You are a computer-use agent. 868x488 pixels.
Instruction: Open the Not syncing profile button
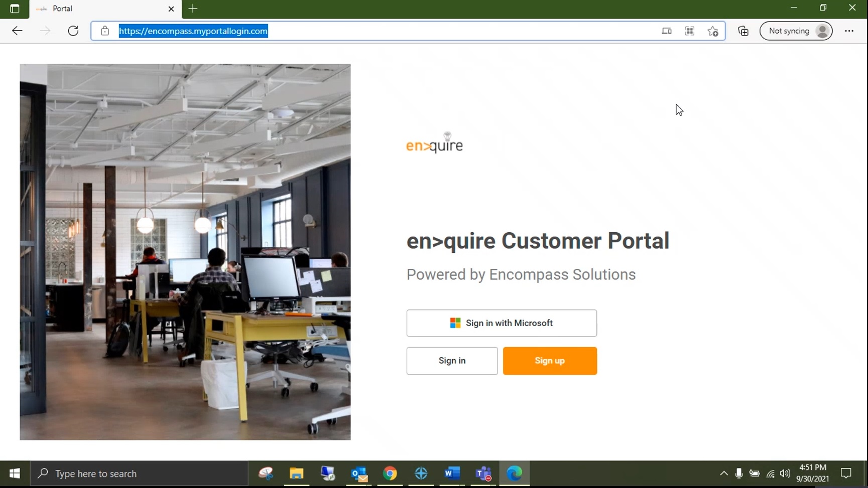click(x=796, y=31)
